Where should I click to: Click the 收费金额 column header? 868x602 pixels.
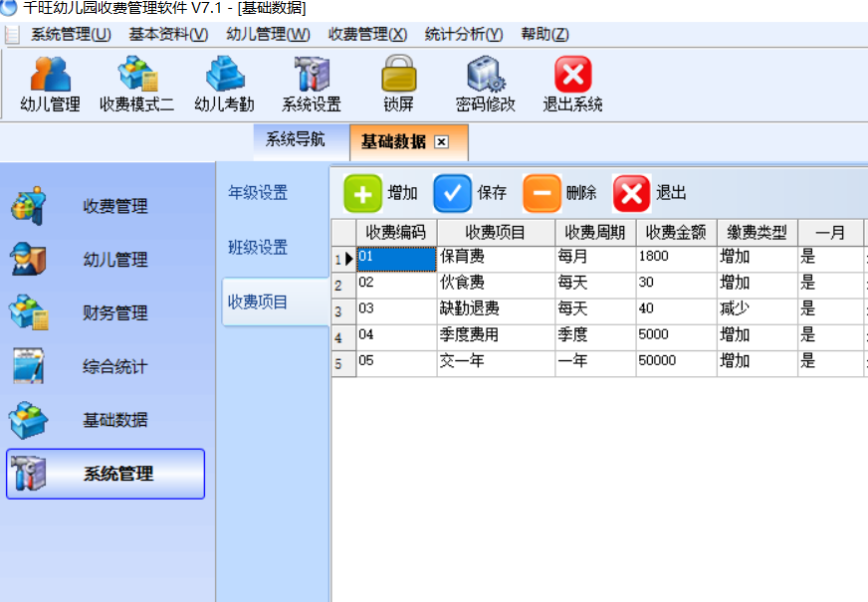coord(676,233)
